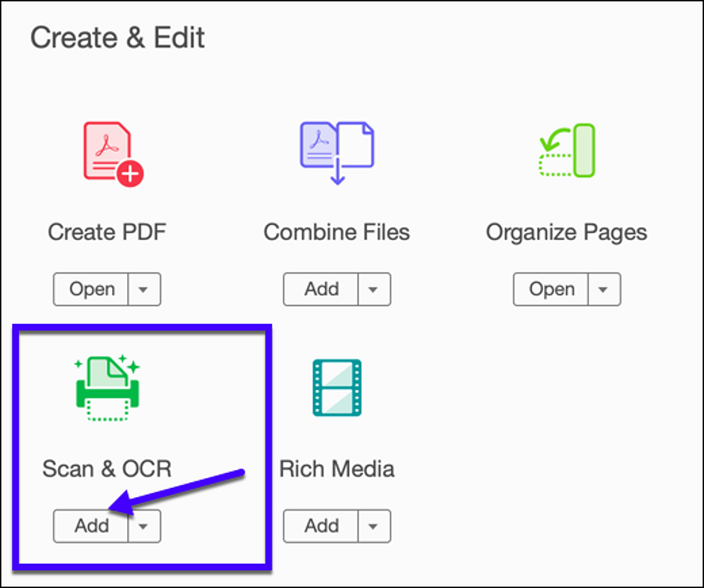Select the Scan & OCR scanner icon
Viewport: 704px width, 588px height.
[108, 385]
